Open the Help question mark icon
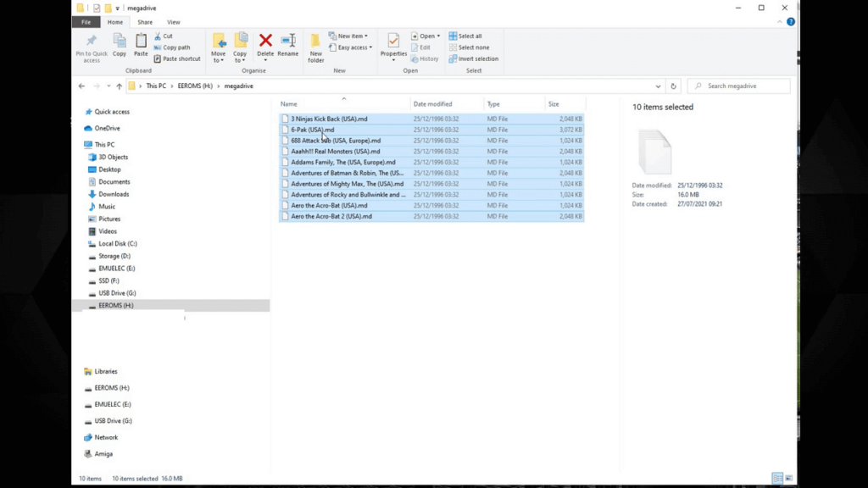 pyautogui.click(x=791, y=22)
